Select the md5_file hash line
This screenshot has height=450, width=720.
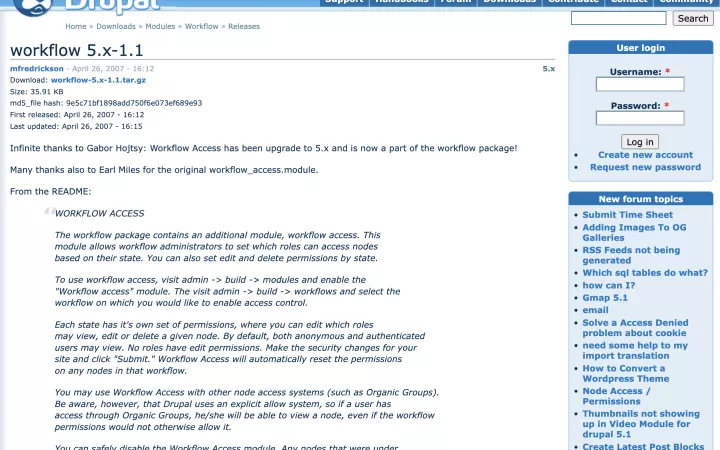click(106, 103)
